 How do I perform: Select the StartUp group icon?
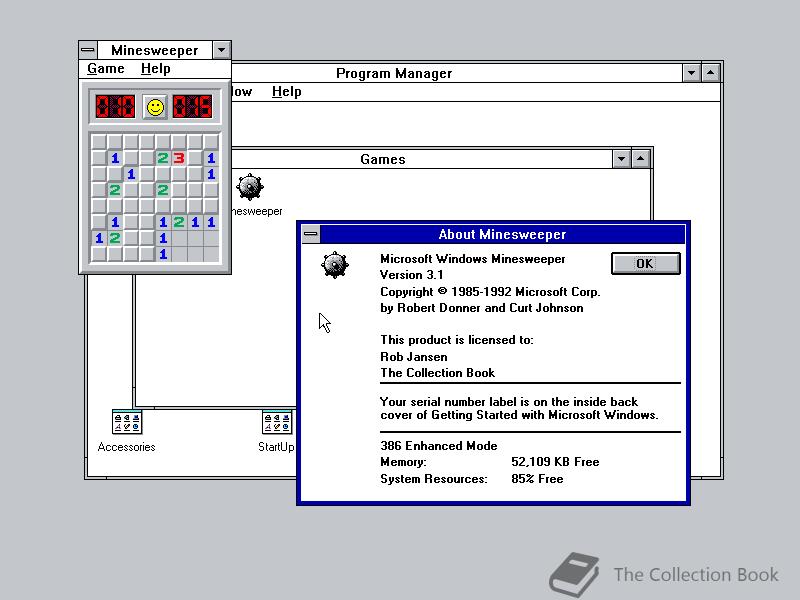277,422
